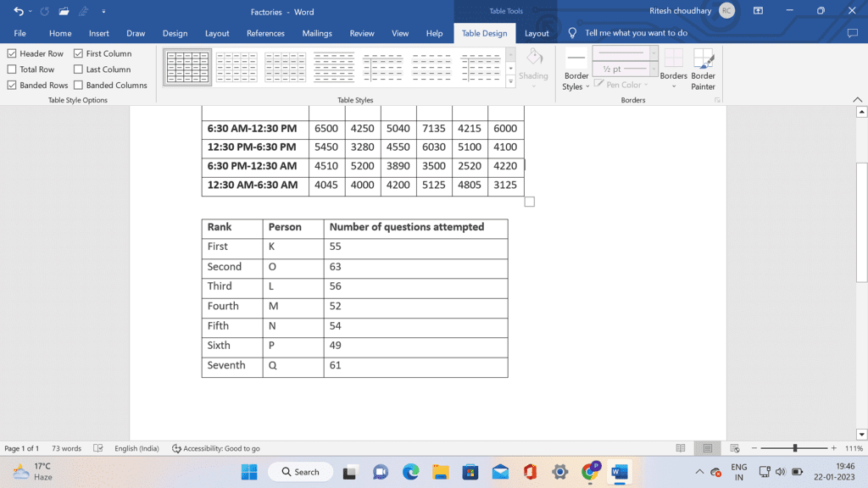The height and width of the screenshot is (488, 868).
Task: Open the Windows Start menu
Action: (249, 472)
